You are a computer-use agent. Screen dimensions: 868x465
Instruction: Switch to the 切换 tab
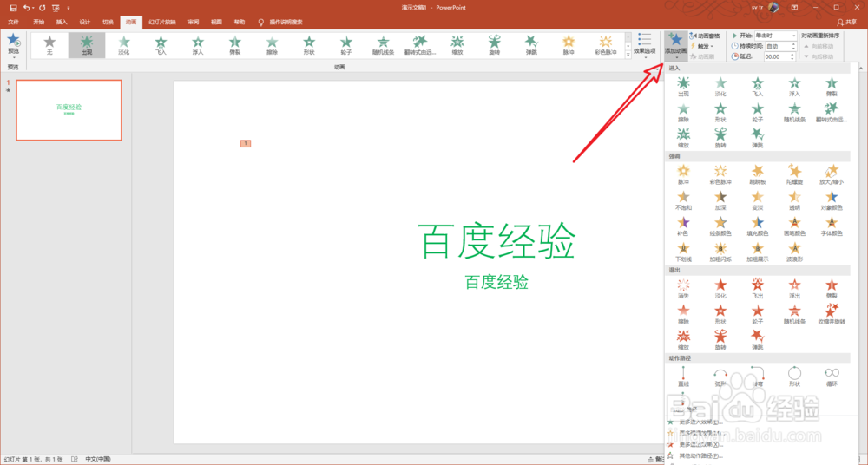[x=108, y=23]
